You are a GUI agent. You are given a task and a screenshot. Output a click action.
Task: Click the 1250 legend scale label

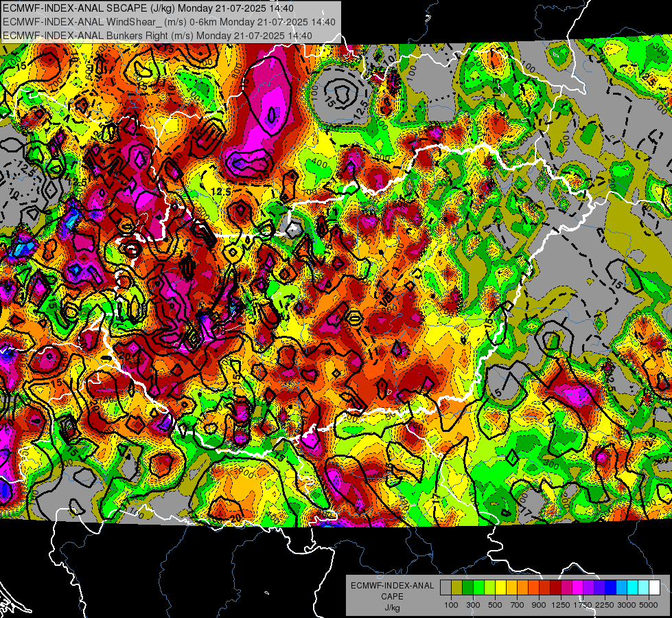pyautogui.click(x=561, y=605)
